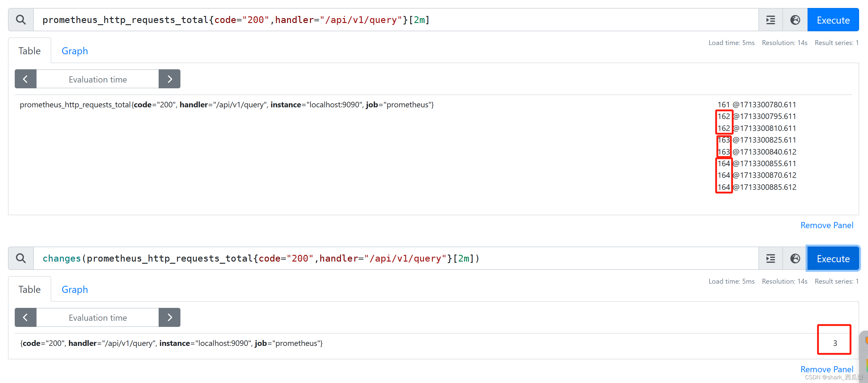Format the changes() query with the indent icon
This screenshot has height=383, width=868.
(770, 259)
